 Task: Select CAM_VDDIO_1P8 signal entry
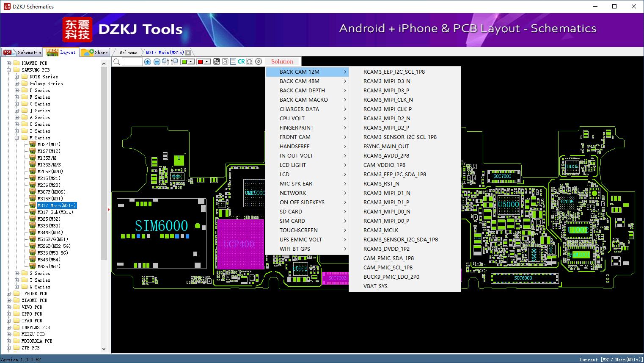pos(405,165)
